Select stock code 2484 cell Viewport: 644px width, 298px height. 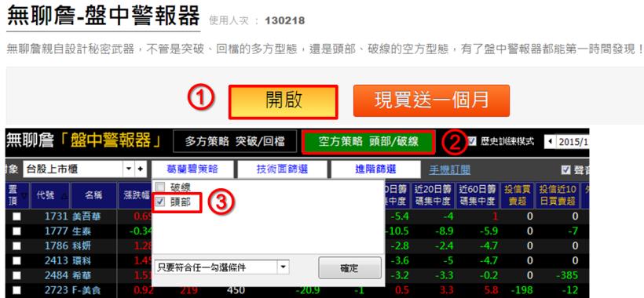point(56,275)
